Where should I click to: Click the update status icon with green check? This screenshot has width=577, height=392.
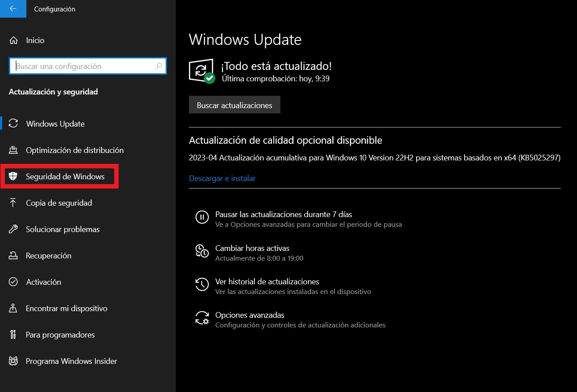click(x=202, y=71)
